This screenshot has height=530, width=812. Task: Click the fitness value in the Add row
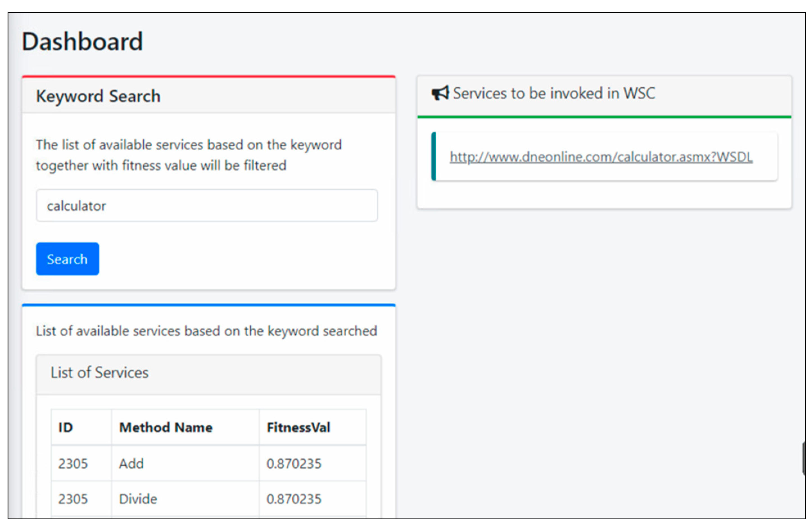[294, 463]
